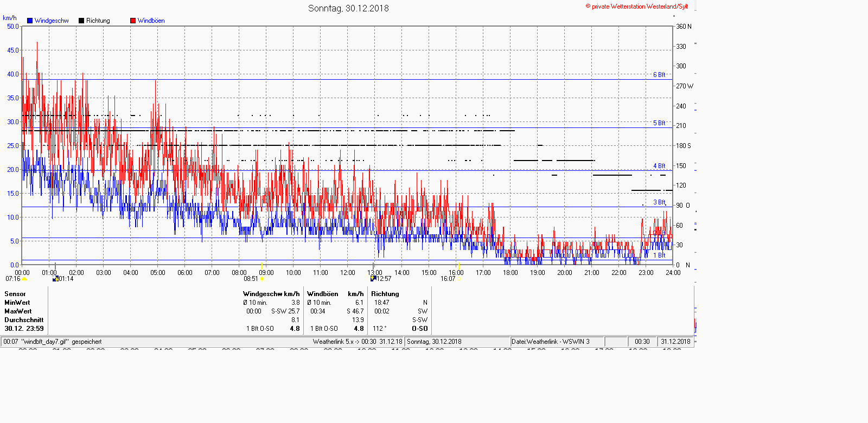This screenshot has width=868, height=423.
Task: Click the moon icon beside 01:14
Action: (x=55, y=279)
